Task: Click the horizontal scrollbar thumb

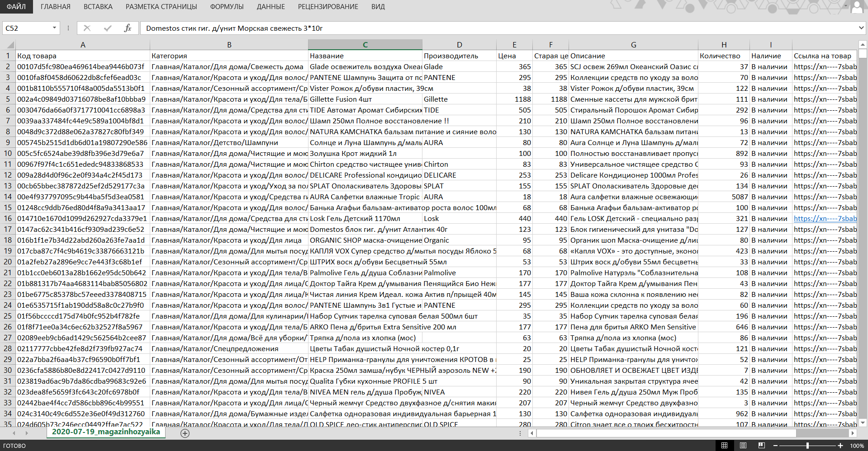Action: [x=666, y=433]
